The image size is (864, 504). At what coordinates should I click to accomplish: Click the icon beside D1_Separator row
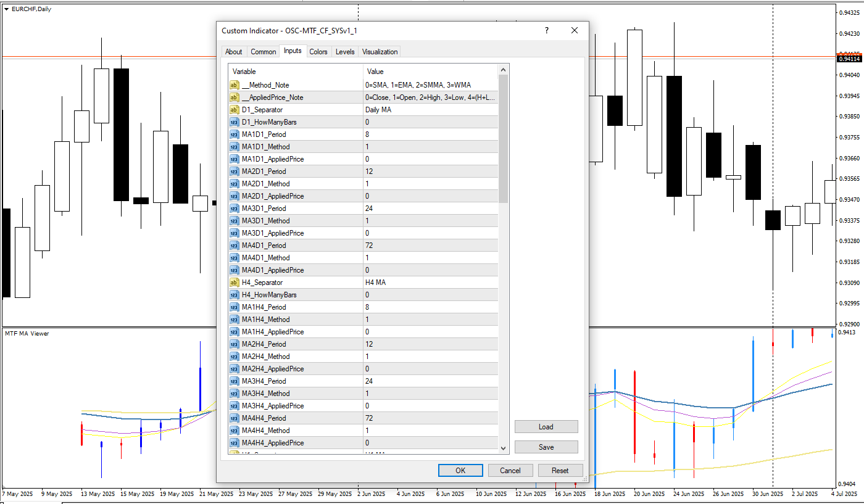pos(234,110)
